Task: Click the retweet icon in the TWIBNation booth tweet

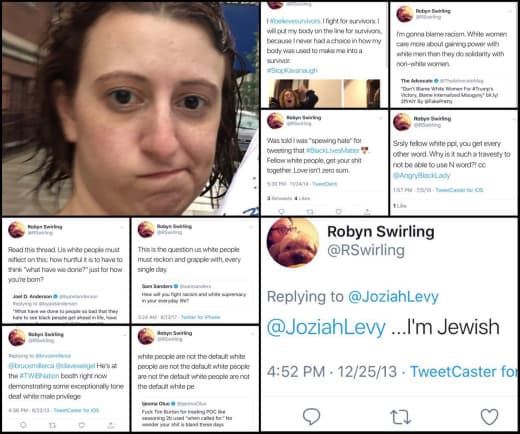Action: coord(52,425)
